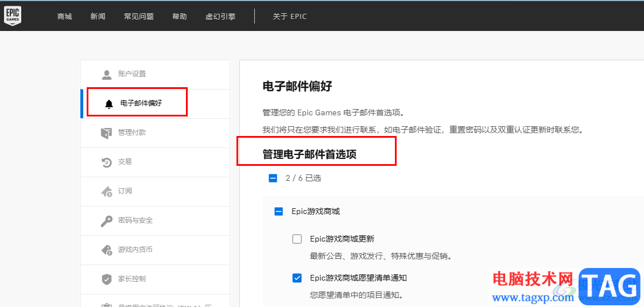Click the 电子邮件偏好 page heading

pos(297,87)
